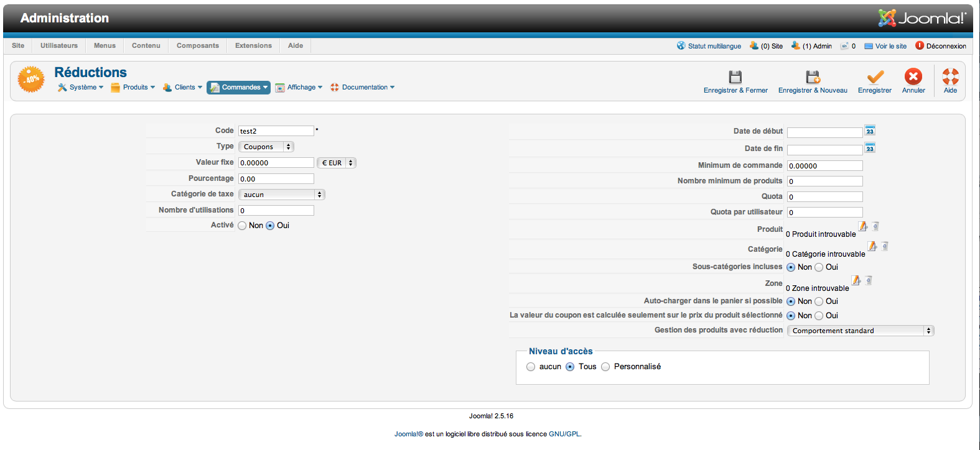This screenshot has width=980, height=450.
Task: Click the Statut multilangue link
Action: [x=714, y=46]
